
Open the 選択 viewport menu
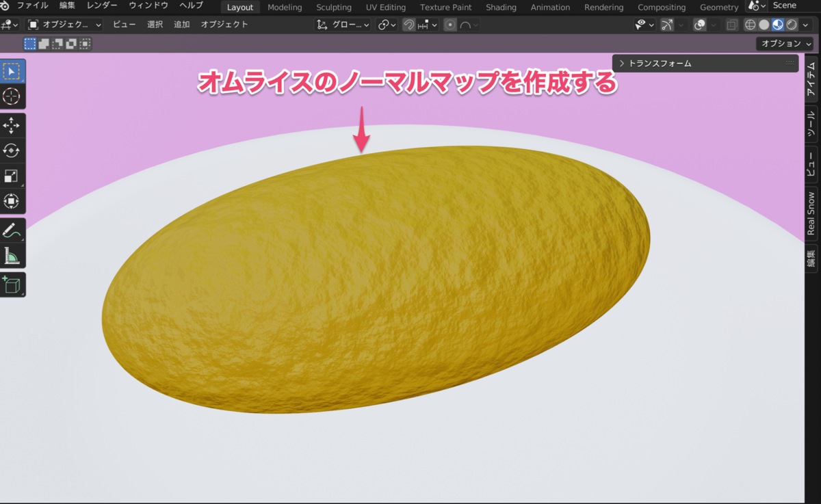coord(155,25)
